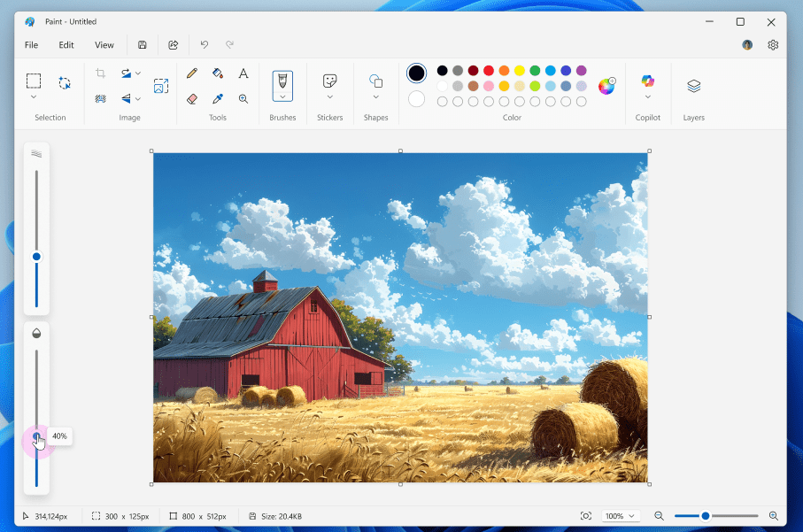This screenshot has height=532, width=803.
Task: Open the File menu
Action: pyautogui.click(x=31, y=44)
